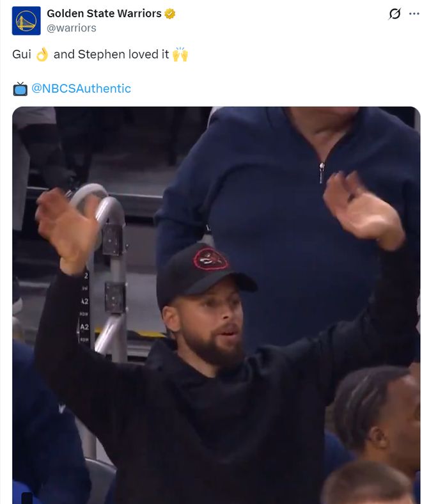This screenshot has height=504, width=422.
Task: Click the word "Gui" in the tweet
Action: 22,54
